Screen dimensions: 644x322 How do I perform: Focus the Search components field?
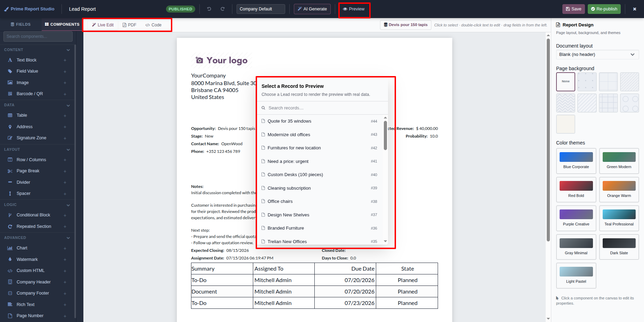tap(38, 36)
